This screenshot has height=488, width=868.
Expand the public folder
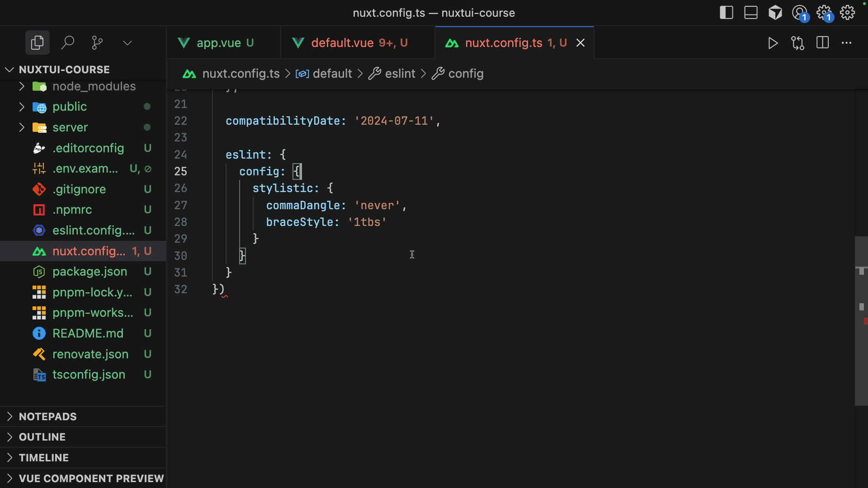point(69,107)
